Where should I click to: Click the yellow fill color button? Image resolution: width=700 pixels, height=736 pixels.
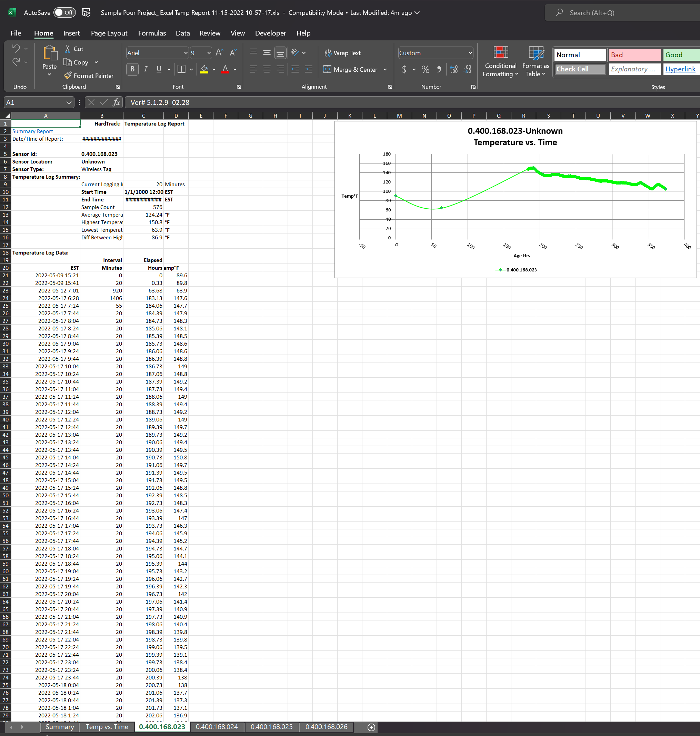point(204,69)
